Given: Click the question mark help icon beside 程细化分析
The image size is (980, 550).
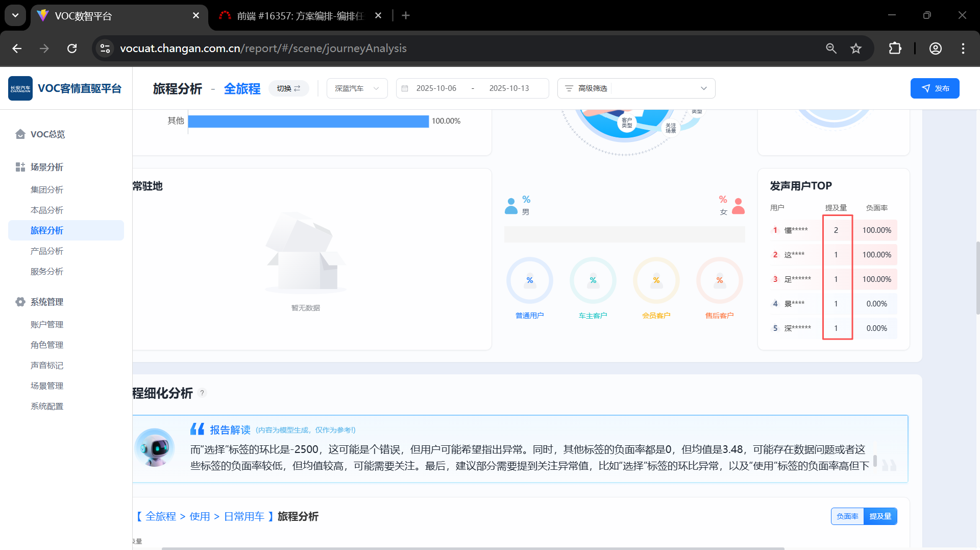Looking at the screenshot, I should (x=202, y=393).
